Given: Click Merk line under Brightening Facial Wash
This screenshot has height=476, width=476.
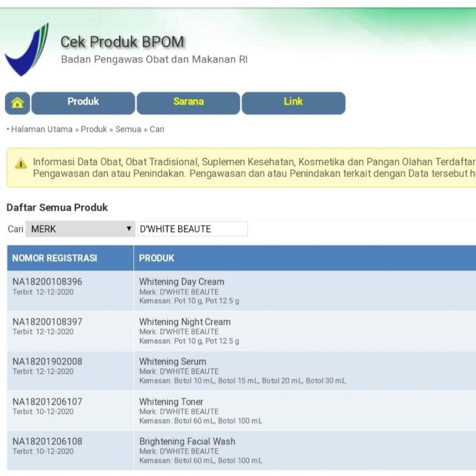Looking at the screenshot, I should click(x=179, y=452).
